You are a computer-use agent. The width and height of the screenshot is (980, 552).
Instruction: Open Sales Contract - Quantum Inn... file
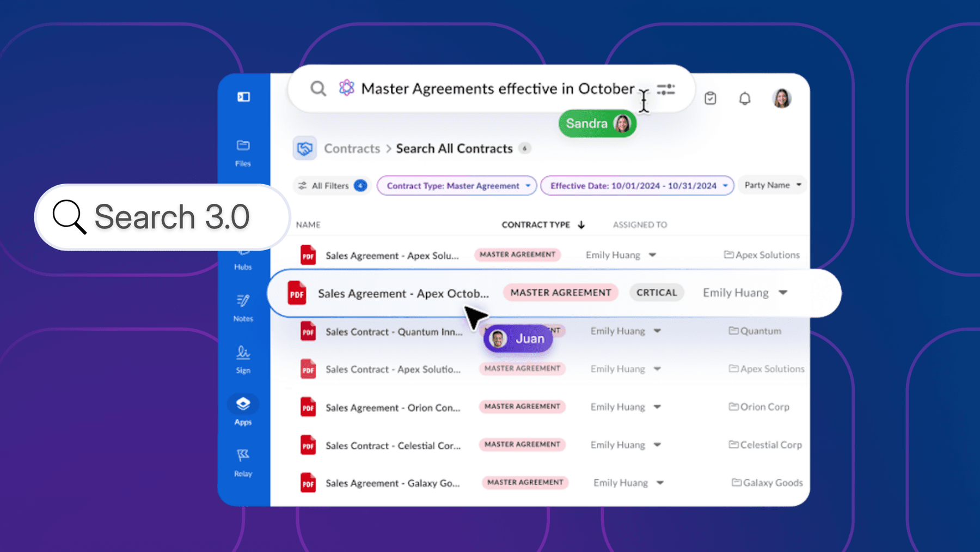tap(394, 331)
